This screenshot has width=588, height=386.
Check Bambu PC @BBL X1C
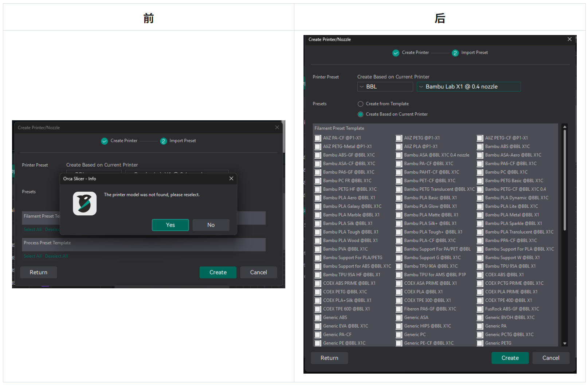coord(480,172)
